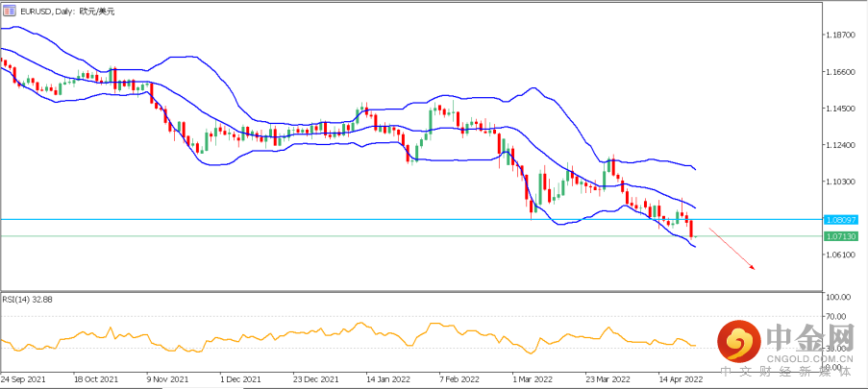Image resolution: width=868 pixels, height=389 pixels.
Task: Click the 7 Feb 2022 date label
Action: point(461,380)
